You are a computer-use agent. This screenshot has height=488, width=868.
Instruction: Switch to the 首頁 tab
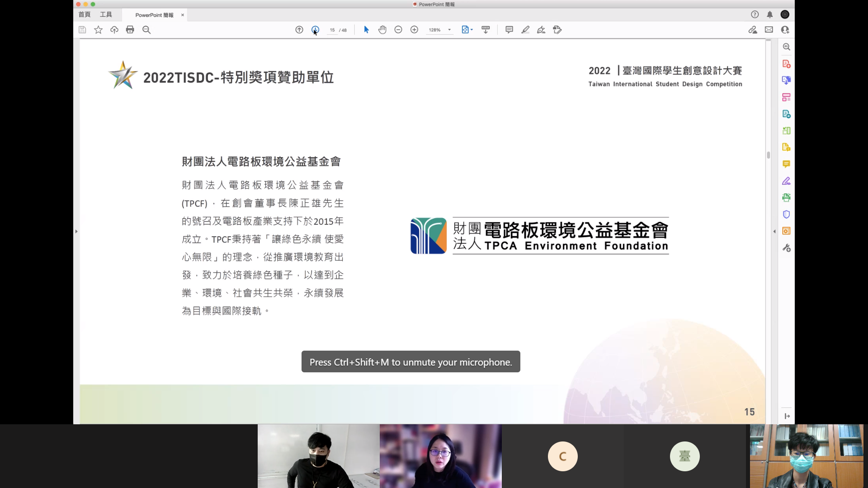tap(85, 14)
